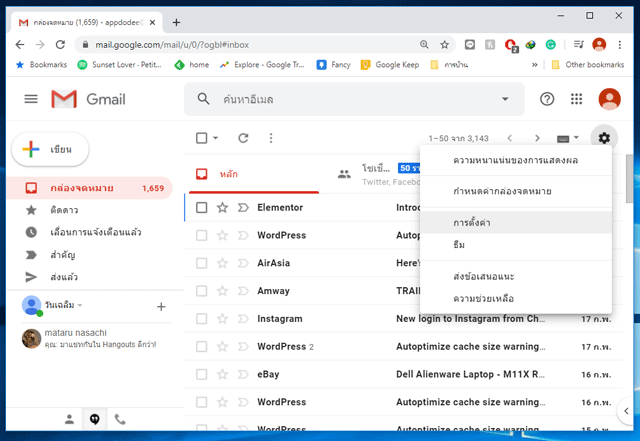Open the Google account avatar in Gmail
Image resolution: width=640 pixels, height=441 pixels.
tap(609, 99)
